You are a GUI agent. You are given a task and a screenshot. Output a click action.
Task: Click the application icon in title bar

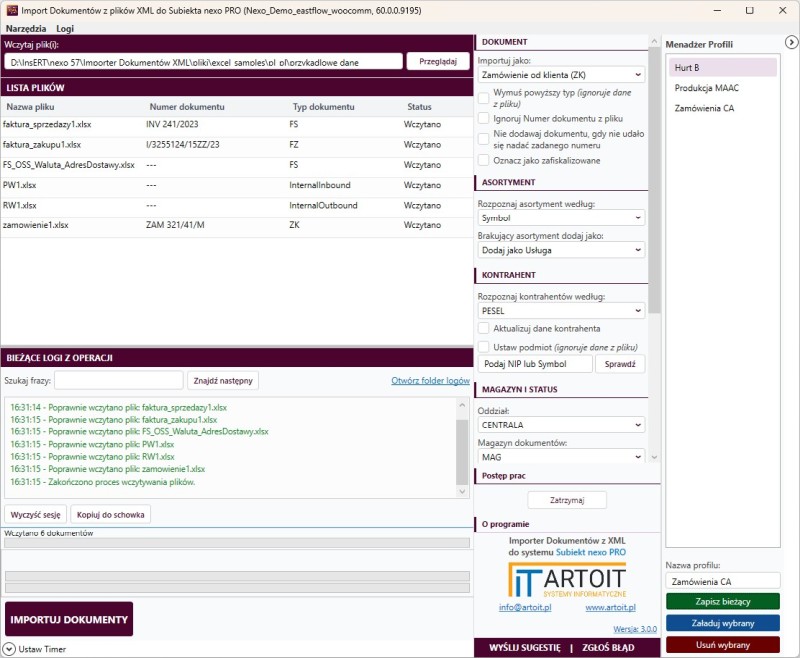pos(11,10)
